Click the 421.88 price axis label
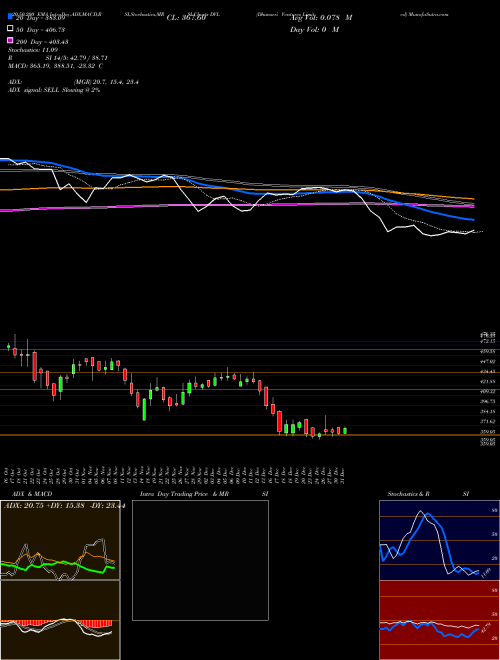The image size is (500, 660). (x=487, y=381)
